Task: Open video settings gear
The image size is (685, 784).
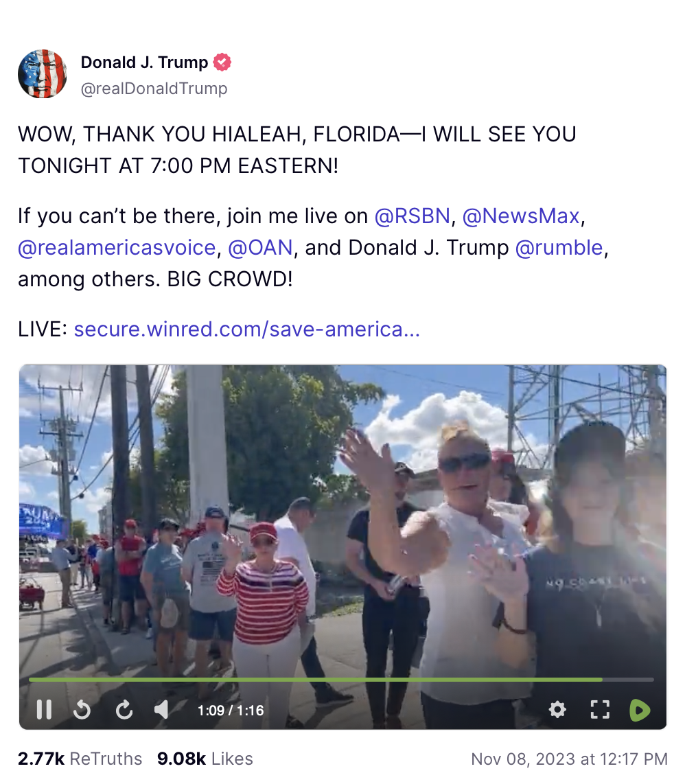Action: coord(557,709)
